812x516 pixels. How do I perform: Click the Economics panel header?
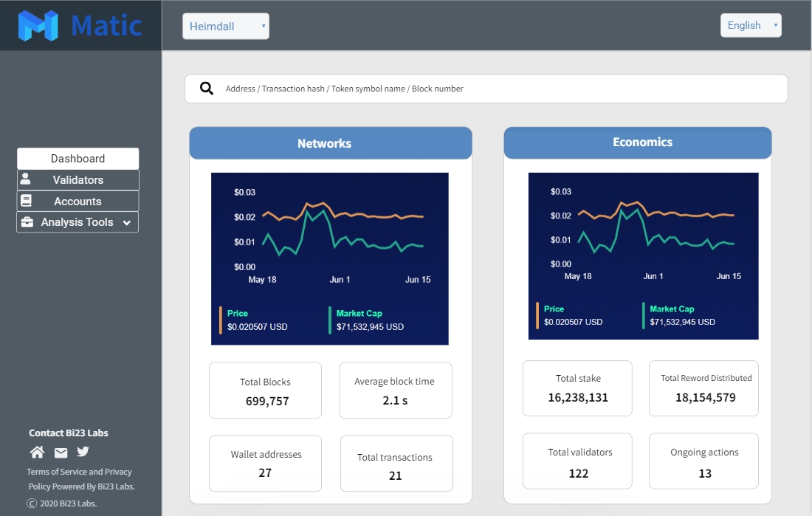tap(638, 142)
